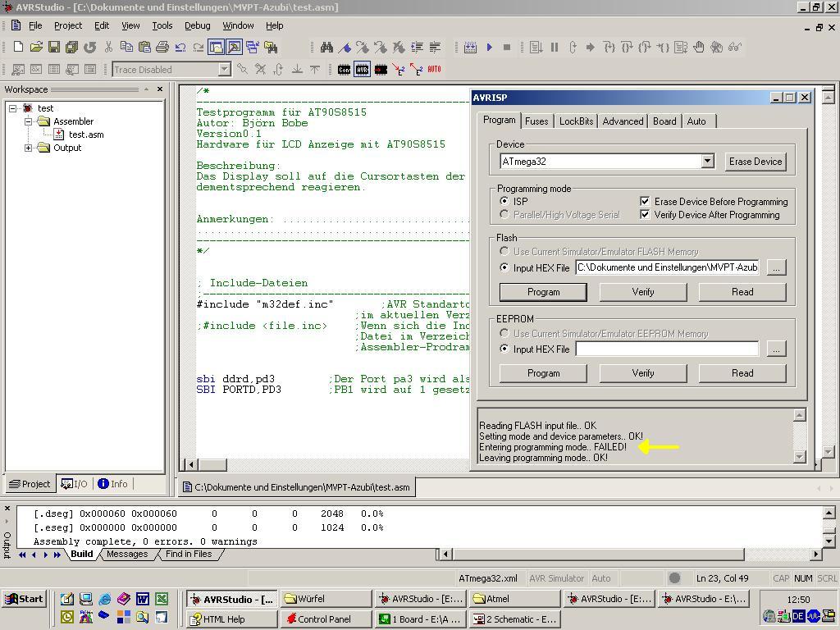Click the blue Start Debugging arrow
The height and width of the screenshot is (630, 840).
click(x=489, y=48)
